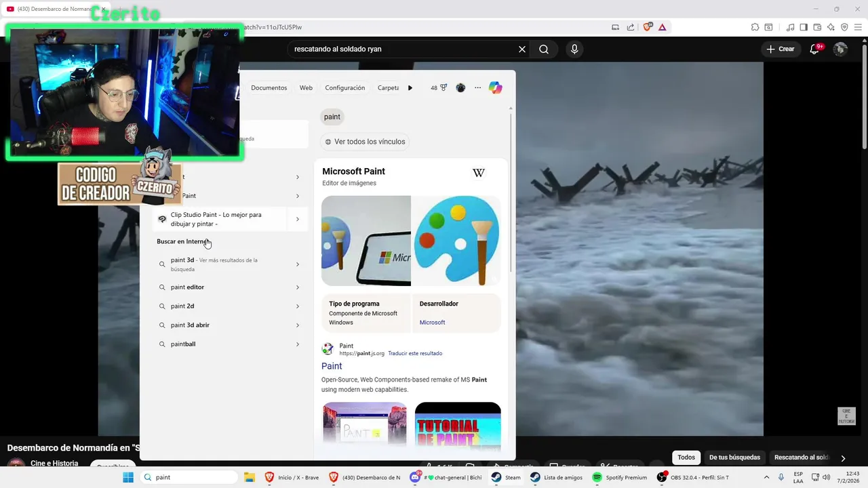Screen dimensions: 868x488
Task: Activate YouTube voice search microphone
Action: 574,49
